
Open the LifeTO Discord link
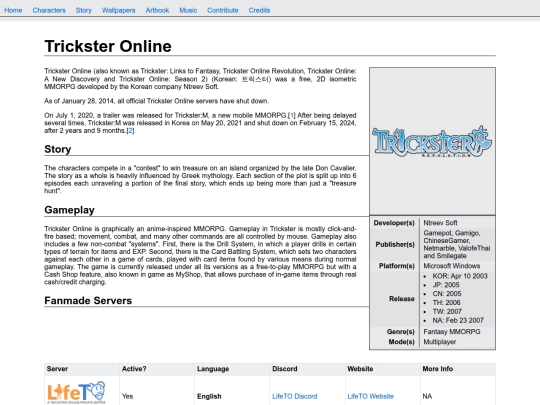click(x=294, y=396)
